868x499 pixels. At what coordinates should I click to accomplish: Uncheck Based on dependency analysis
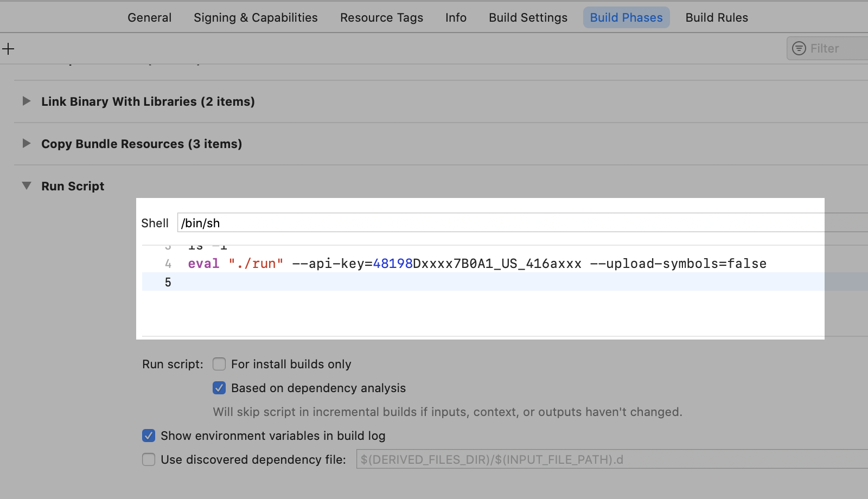coord(219,388)
